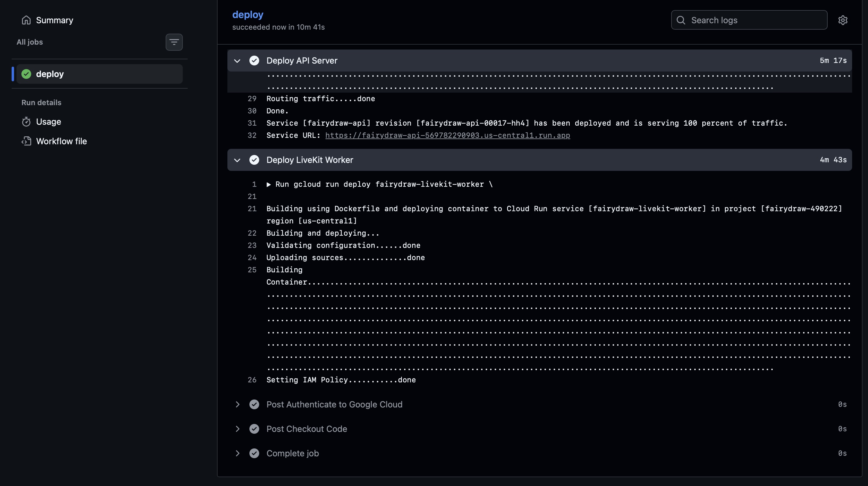Expand the Complete job step
This screenshot has width=868, height=486.
[237, 453]
